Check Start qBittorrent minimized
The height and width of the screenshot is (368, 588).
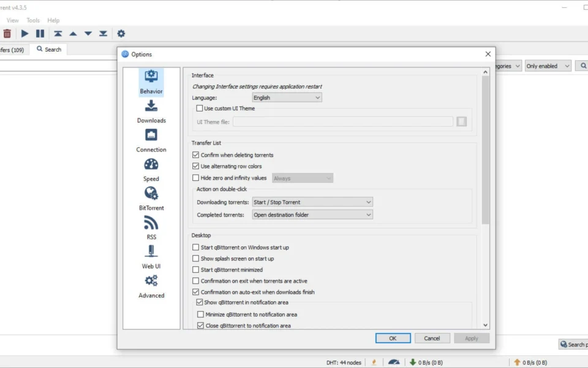[x=195, y=270]
